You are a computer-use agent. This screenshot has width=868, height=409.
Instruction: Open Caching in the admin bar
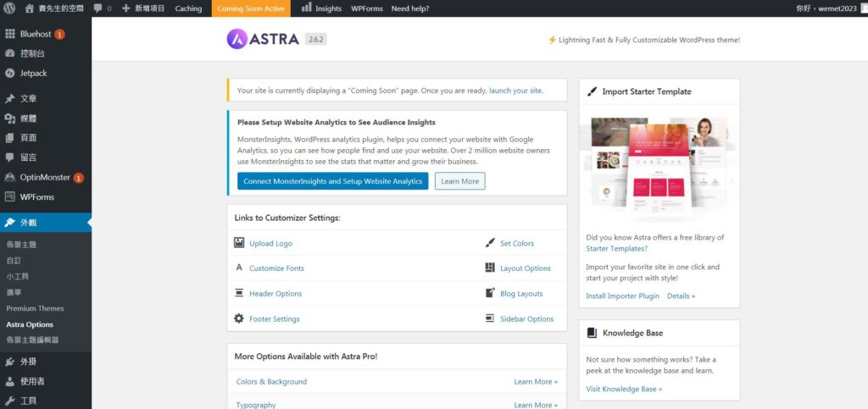click(188, 8)
